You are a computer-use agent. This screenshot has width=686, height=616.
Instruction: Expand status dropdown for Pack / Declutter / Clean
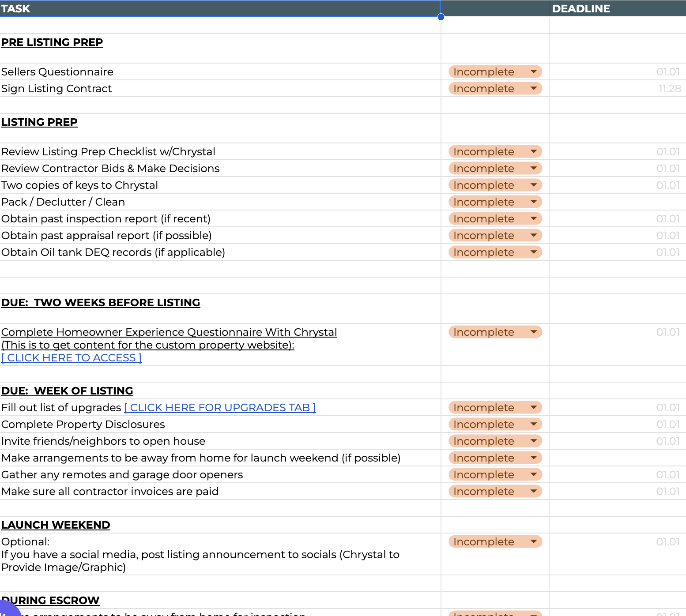[495, 202]
